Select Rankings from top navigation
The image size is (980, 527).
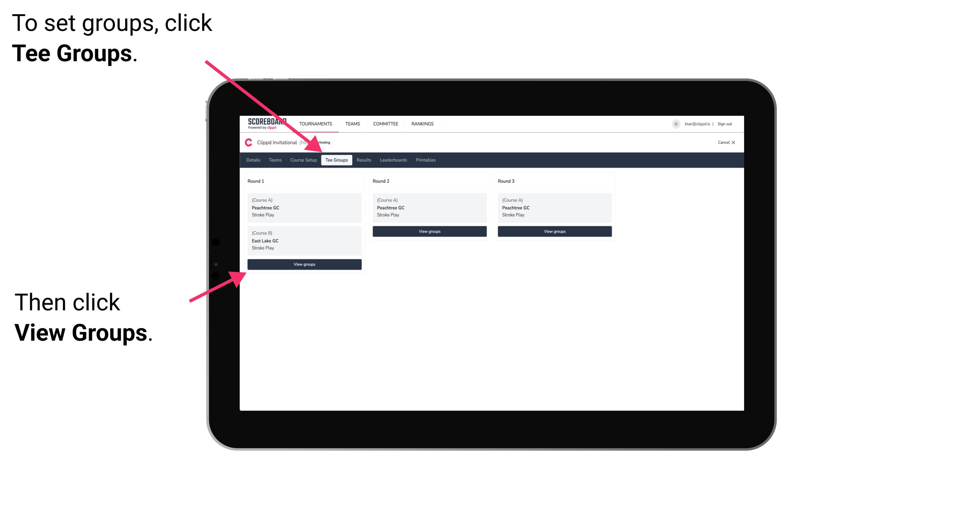(x=423, y=124)
